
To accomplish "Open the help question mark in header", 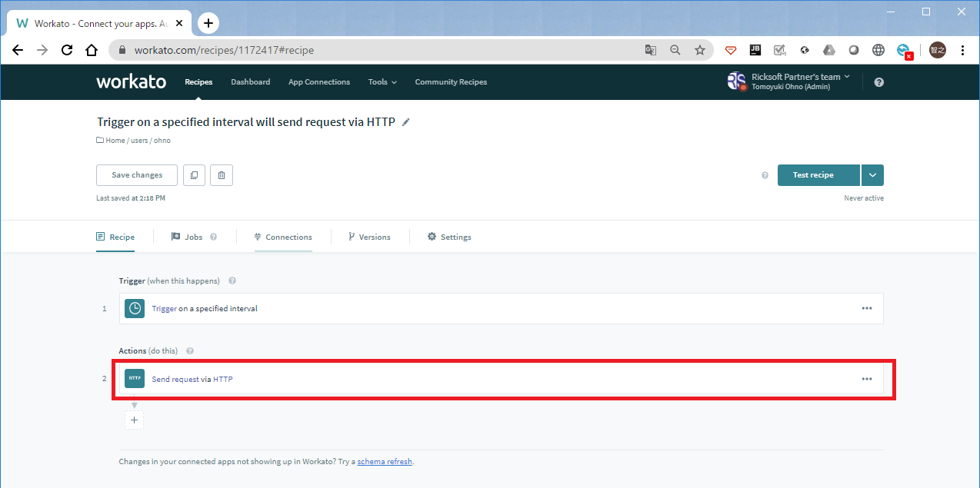I will coord(879,82).
